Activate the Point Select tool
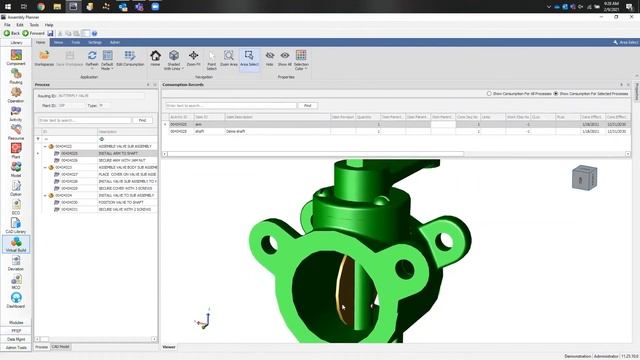 point(211,60)
